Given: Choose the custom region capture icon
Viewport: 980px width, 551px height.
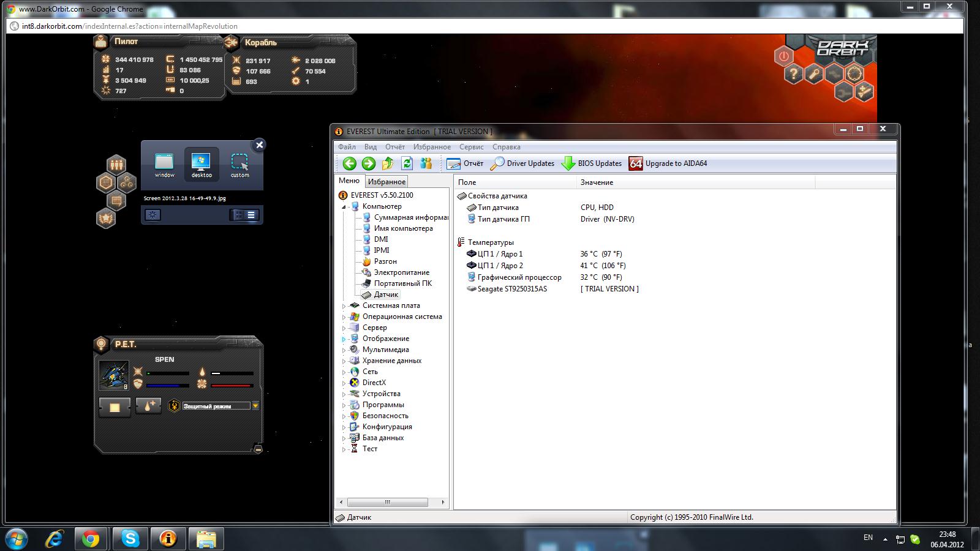Looking at the screenshot, I should click(x=239, y=165).
